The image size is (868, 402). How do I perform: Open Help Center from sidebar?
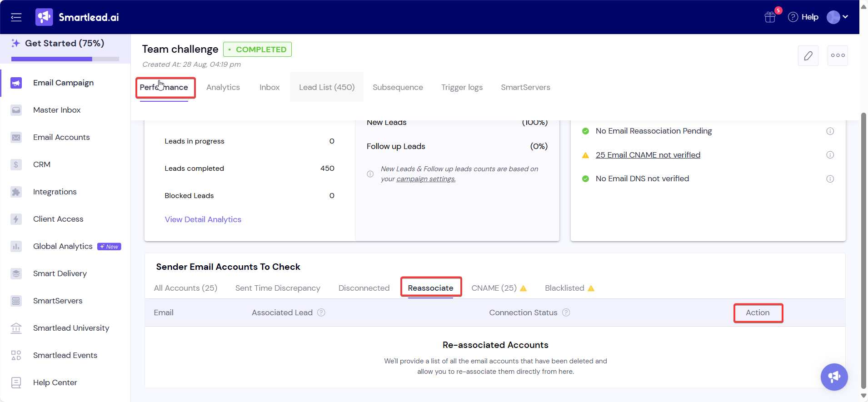click(55, 382)
